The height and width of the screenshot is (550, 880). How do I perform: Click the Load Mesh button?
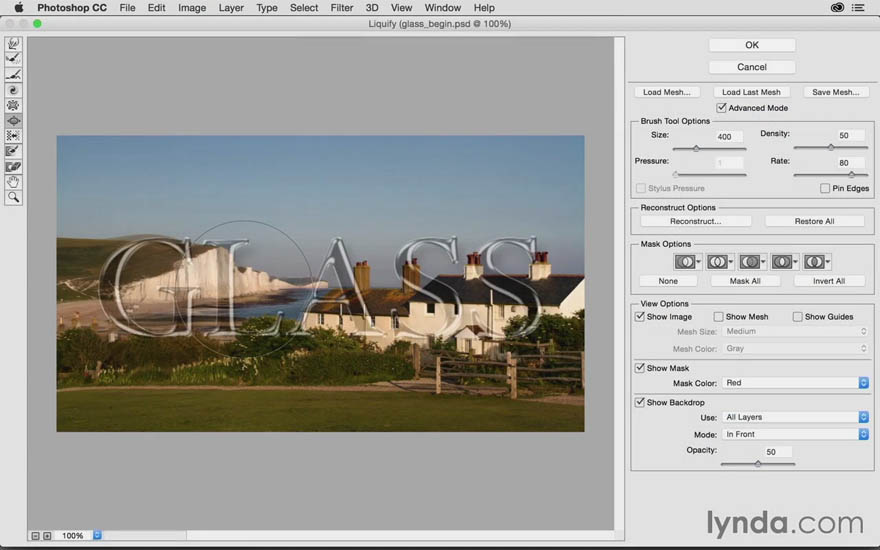(667, 92)
